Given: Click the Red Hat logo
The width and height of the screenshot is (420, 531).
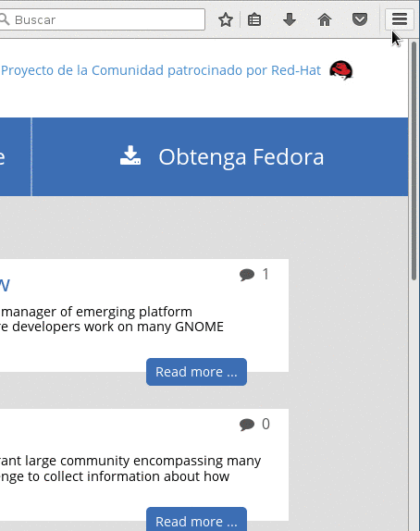Looking at the screenshot, I should pyautogui.click(x=341, y=70).
